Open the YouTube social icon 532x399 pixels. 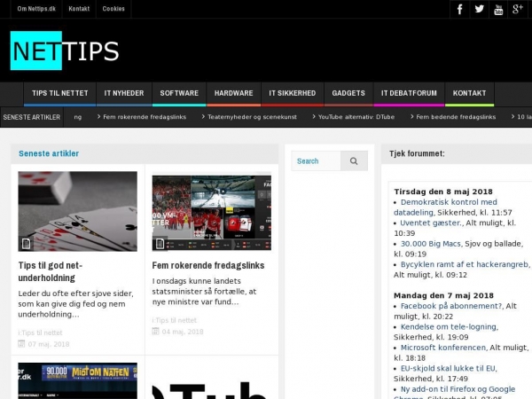pyautogui.click(x=498, y=9)
